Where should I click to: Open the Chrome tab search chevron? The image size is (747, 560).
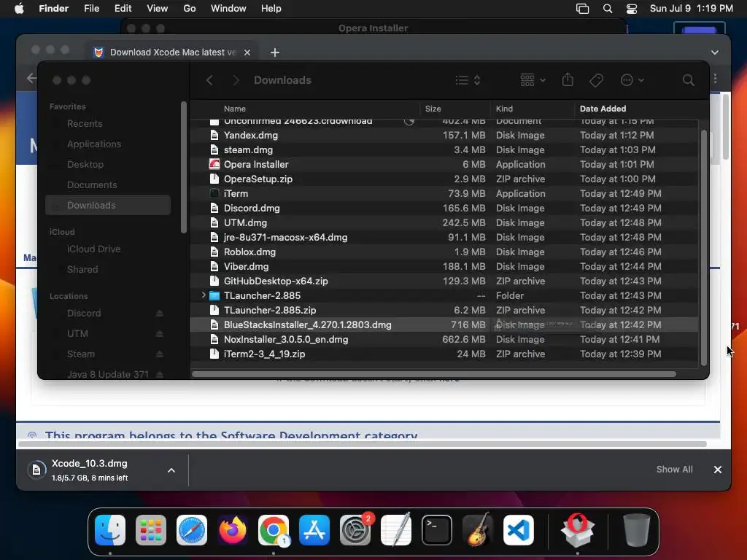point(715,52)
